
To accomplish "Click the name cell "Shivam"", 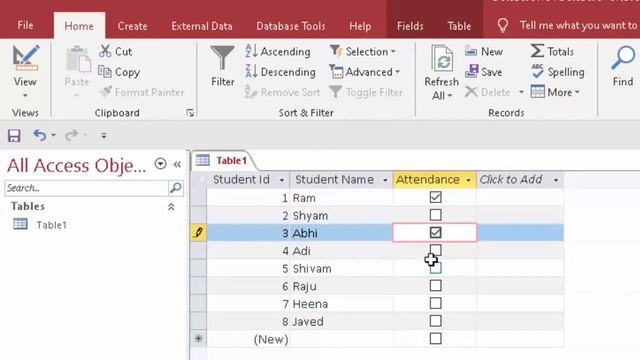I will coord(312,269).
